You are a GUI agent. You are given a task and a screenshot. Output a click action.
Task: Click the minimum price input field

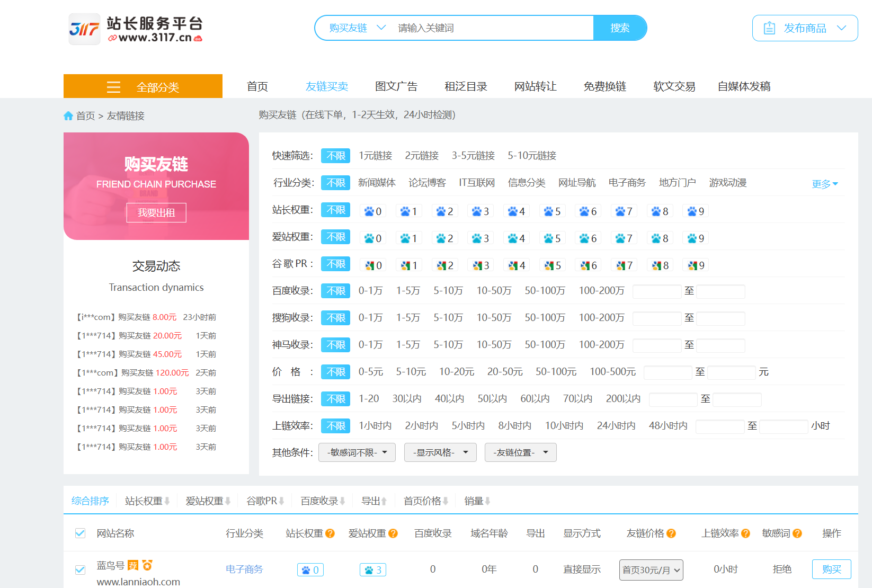pyautogui.click(x=668, y=372)
